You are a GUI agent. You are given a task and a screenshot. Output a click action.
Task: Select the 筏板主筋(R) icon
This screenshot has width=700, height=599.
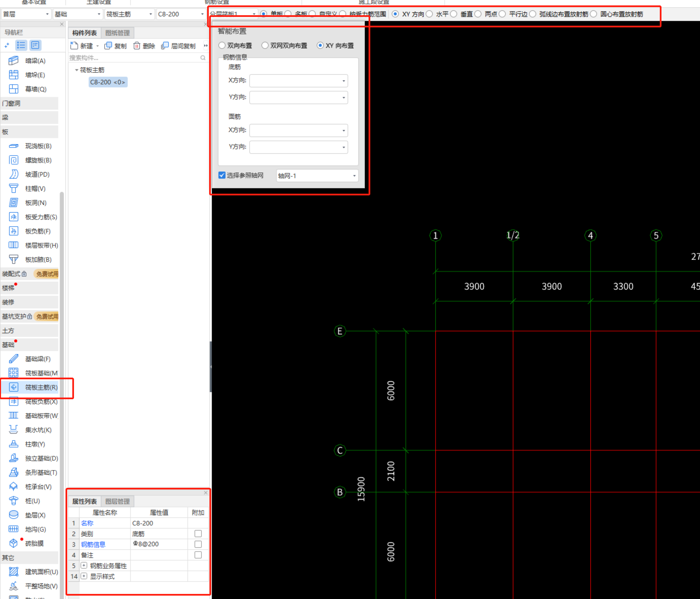14,387
